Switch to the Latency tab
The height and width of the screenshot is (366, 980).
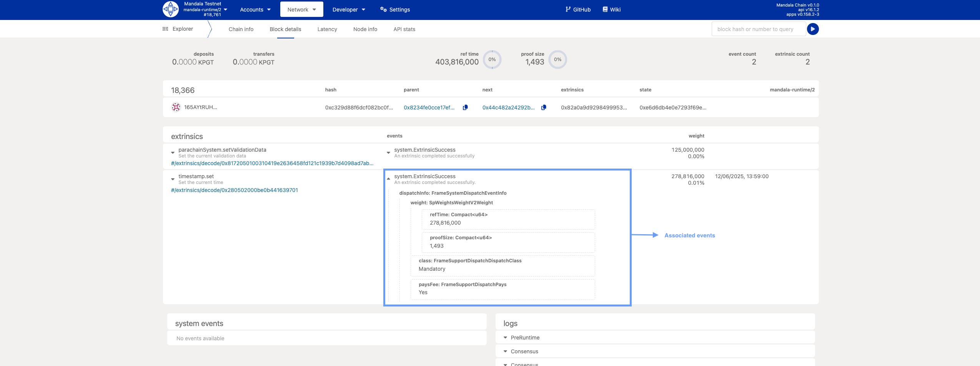pos(327,29)
